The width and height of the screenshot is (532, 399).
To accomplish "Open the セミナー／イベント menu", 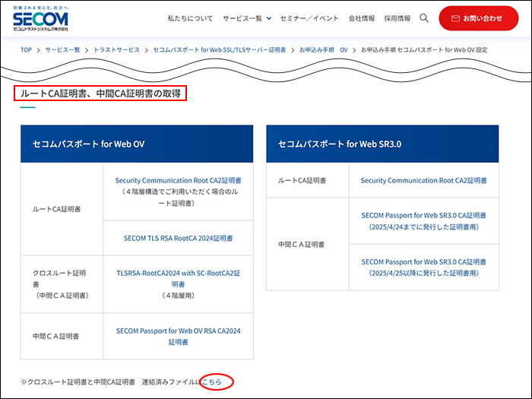I will click(x=309, y=18).
